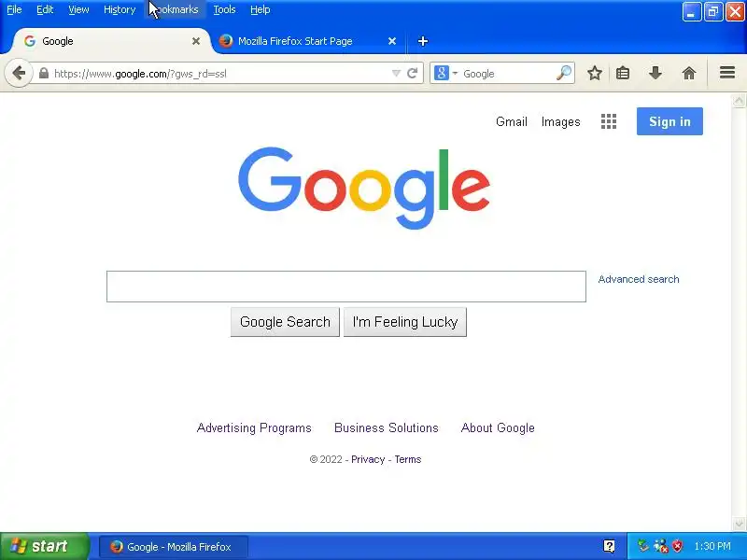Open the Downloads arrow icon
The image size is (747, 560).
point(655,74)
